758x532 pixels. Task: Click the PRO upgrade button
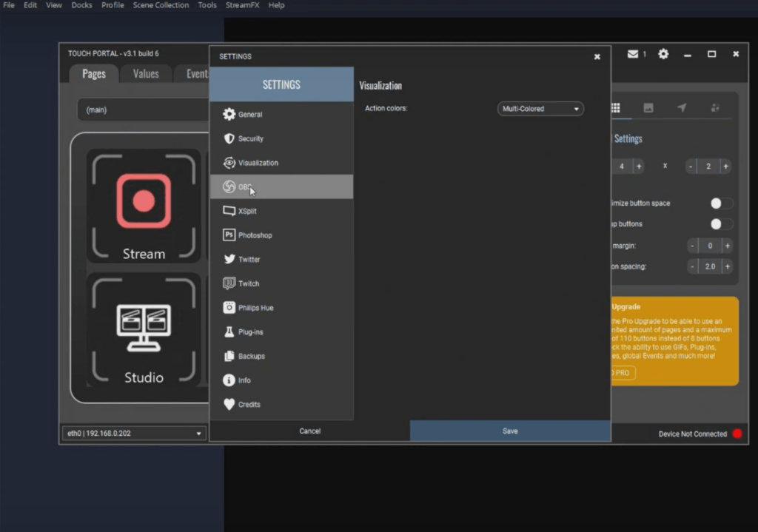623,373
